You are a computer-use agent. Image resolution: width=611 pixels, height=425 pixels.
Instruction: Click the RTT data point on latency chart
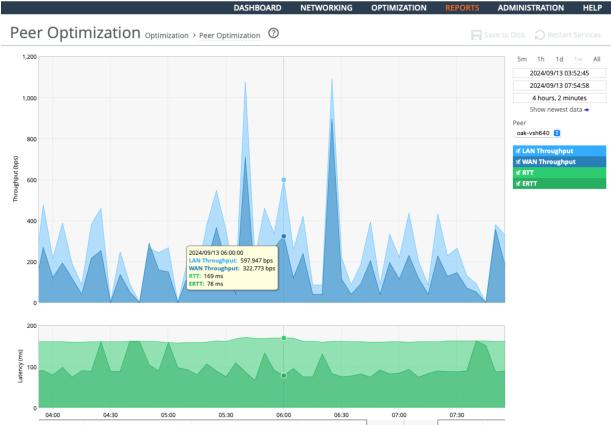coord(284,338)
